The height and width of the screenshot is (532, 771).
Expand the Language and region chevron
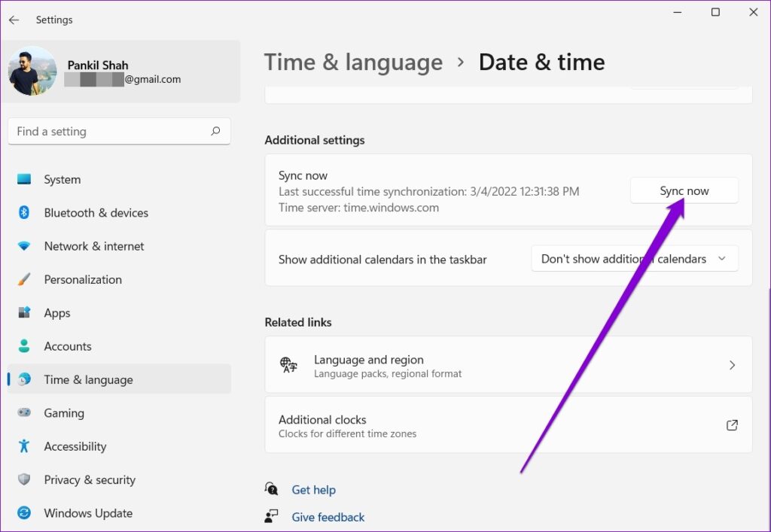[x=732, y=365]
